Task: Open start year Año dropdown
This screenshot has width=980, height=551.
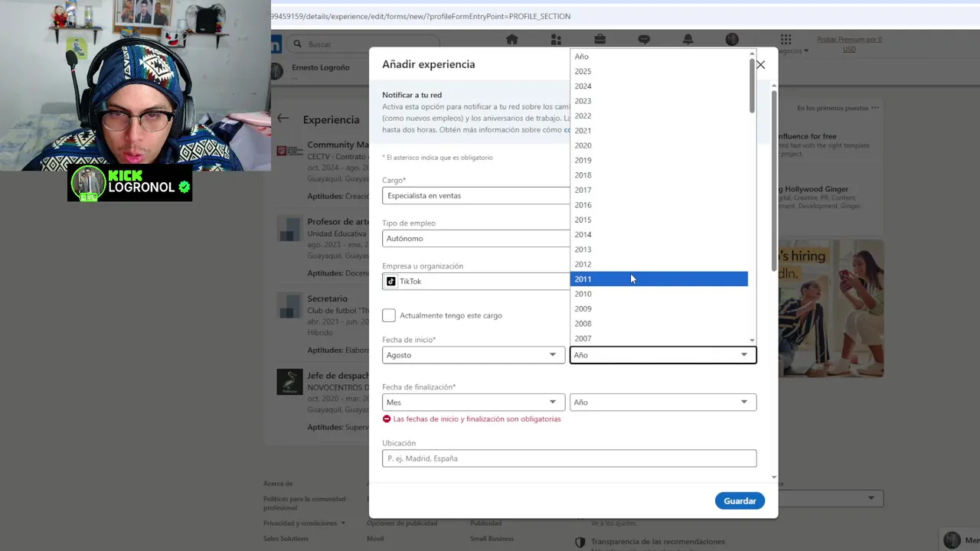Action: click(663, 355)
